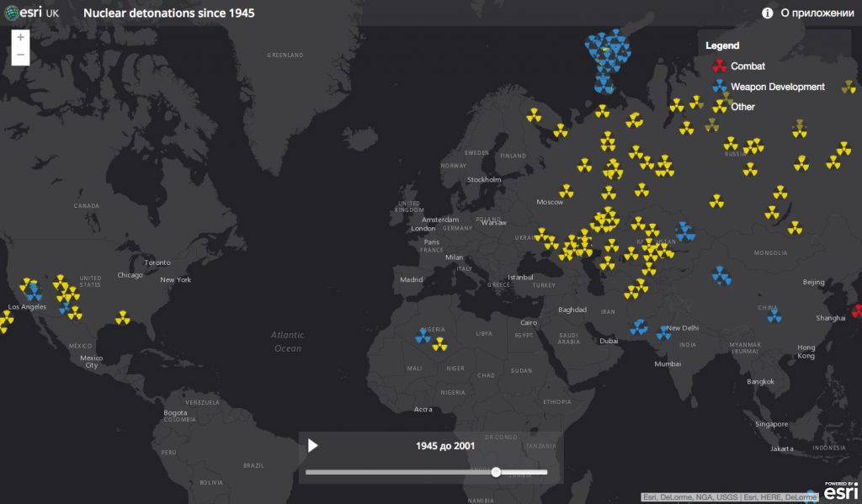Click the blue marker beside New Delhi
This screenshot has height=504, width=862.
663,332
